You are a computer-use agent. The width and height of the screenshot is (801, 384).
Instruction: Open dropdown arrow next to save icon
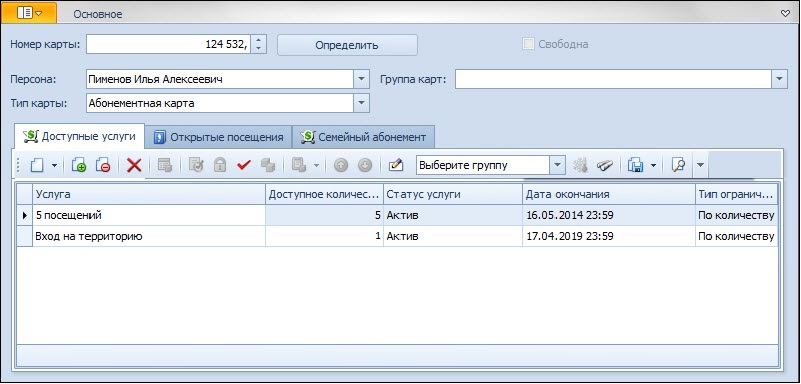[x=653, y=165]
